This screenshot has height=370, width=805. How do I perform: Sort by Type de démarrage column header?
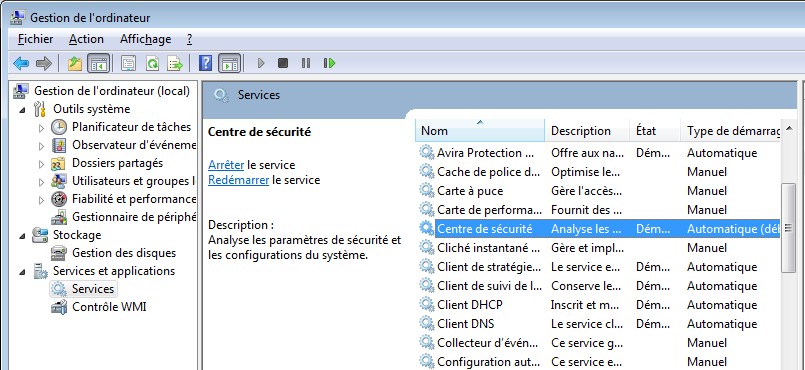[x=731, y=131]
